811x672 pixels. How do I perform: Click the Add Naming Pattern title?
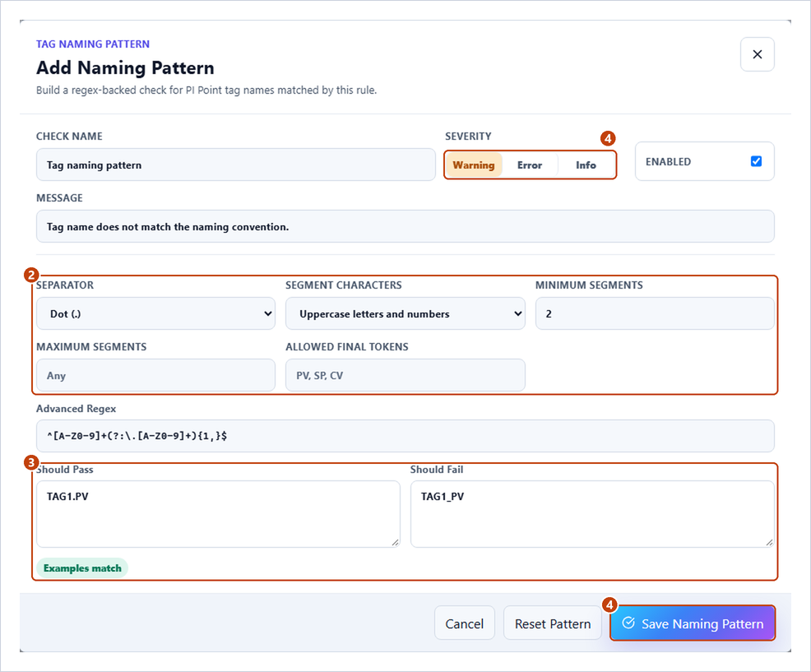(x=125, y=67)
